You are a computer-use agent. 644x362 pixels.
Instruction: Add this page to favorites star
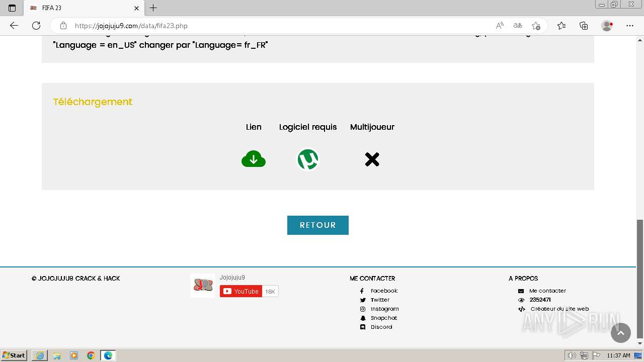(536, 26)
